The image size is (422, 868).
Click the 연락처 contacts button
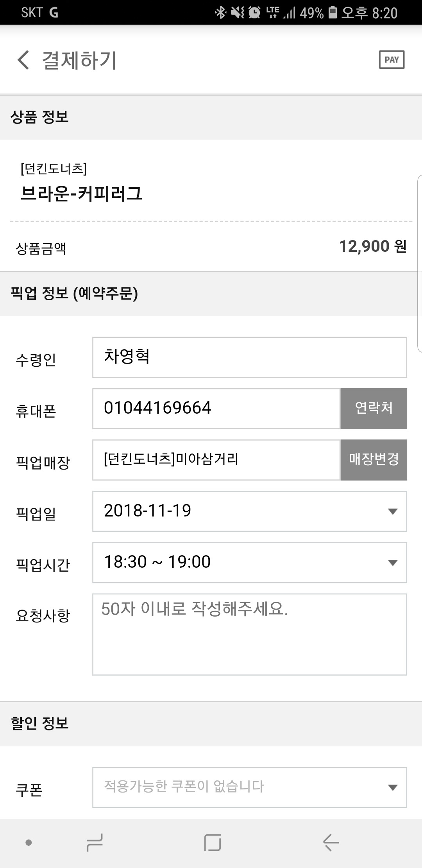click(374, 408)
